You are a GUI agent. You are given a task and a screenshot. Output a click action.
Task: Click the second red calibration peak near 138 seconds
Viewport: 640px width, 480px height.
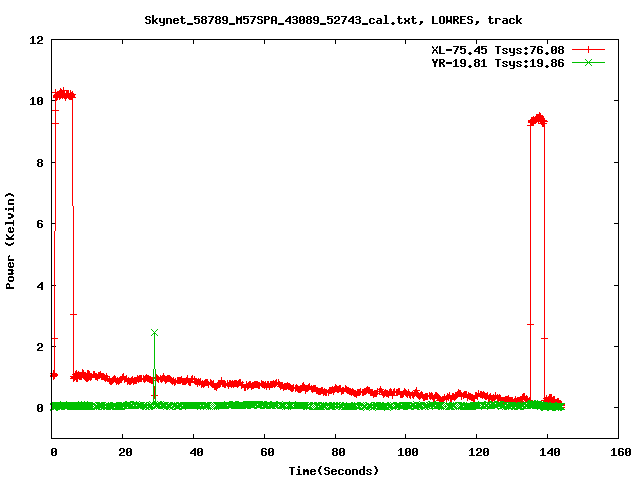click(x=538, y=120)
